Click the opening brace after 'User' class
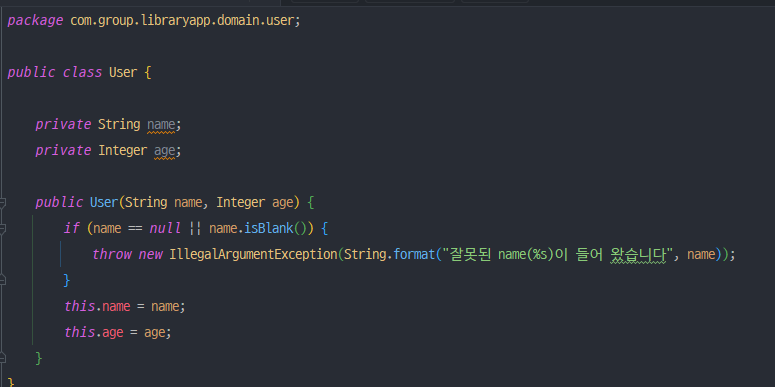The image size is (775, 387). (147, 73)
